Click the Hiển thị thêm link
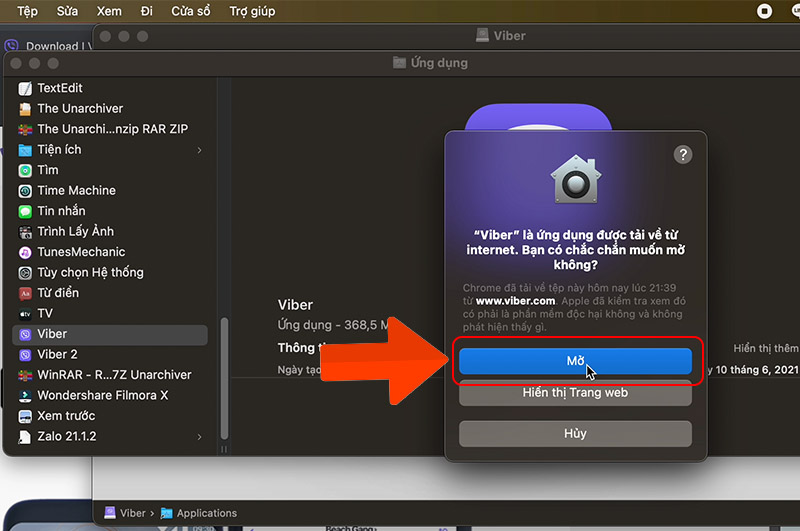Screen dimensions: 800x531 coord(766,348)
